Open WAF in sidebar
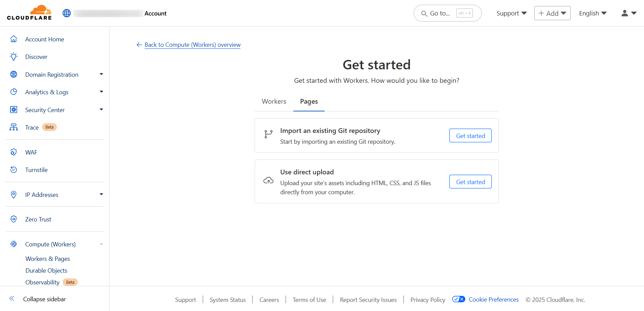 [31, 152]
